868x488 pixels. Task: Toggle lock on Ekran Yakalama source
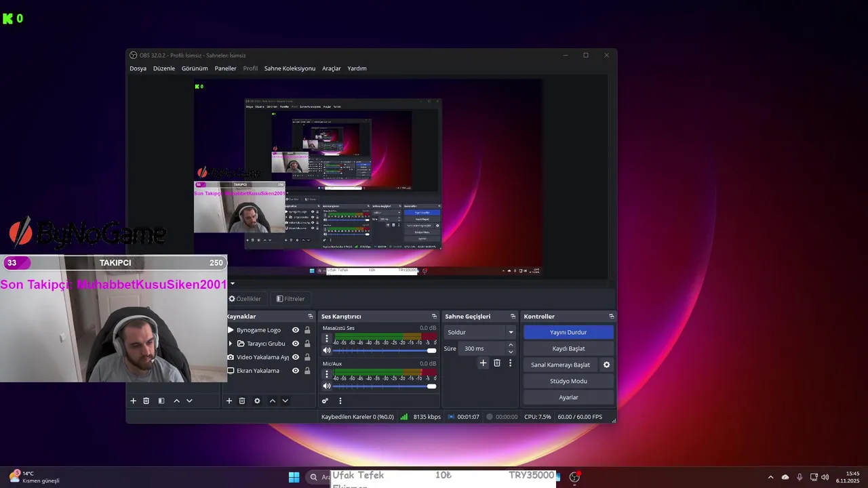point(307,371)
